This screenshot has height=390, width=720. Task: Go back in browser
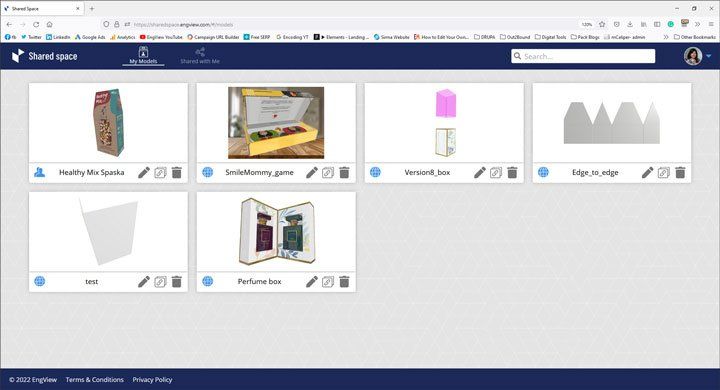[x=9, y=24]
